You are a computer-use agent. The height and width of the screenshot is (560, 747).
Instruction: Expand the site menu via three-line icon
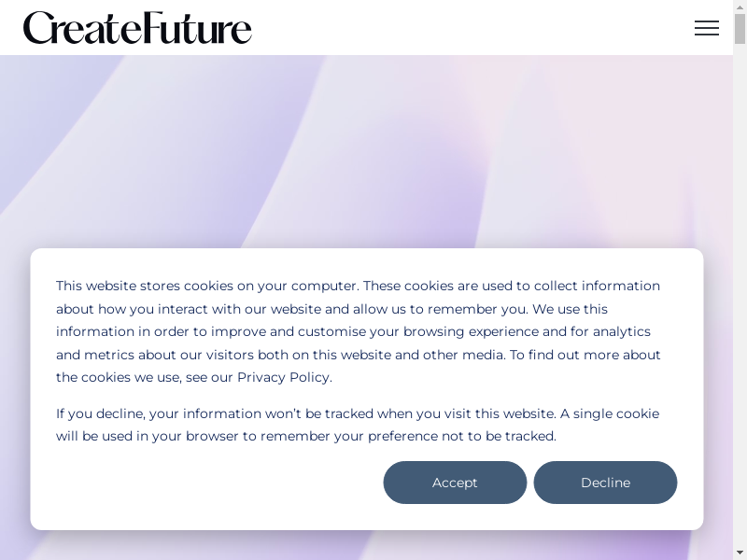(707, 28)
